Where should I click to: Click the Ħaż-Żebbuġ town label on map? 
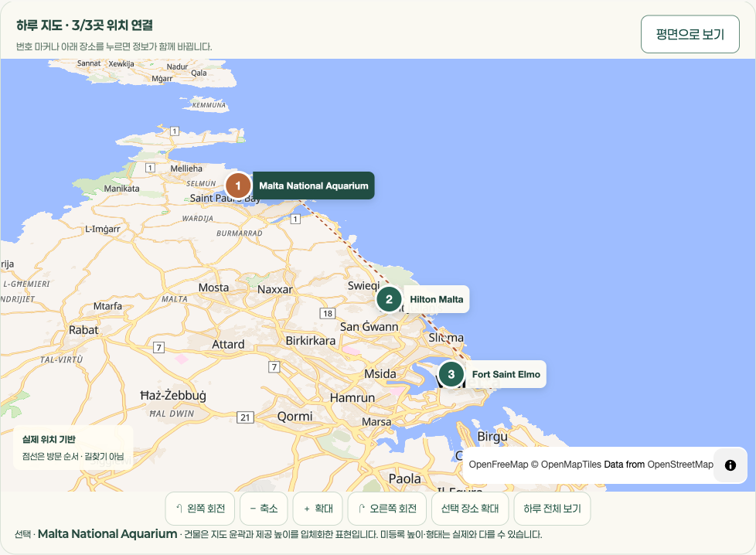[173, 396]
